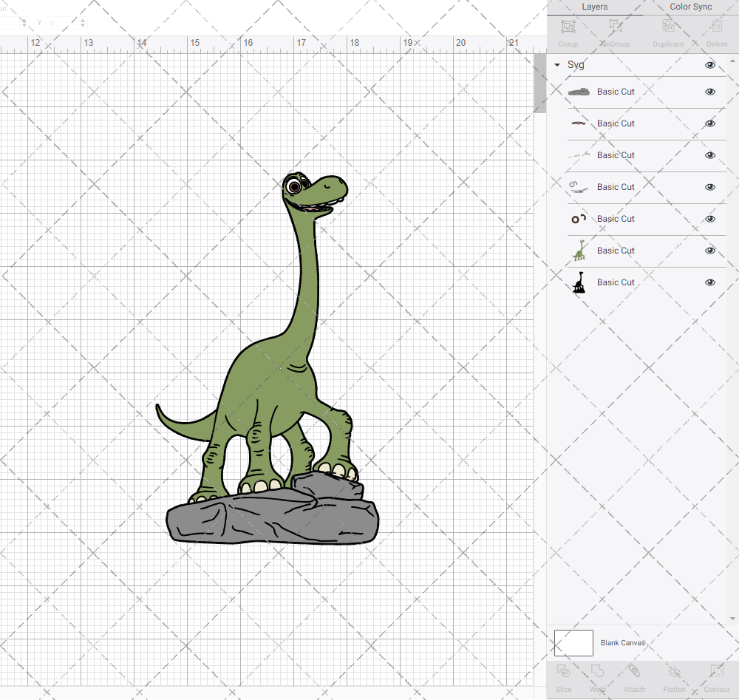Click the Blank Canvas white swatch

coord(573,642)
